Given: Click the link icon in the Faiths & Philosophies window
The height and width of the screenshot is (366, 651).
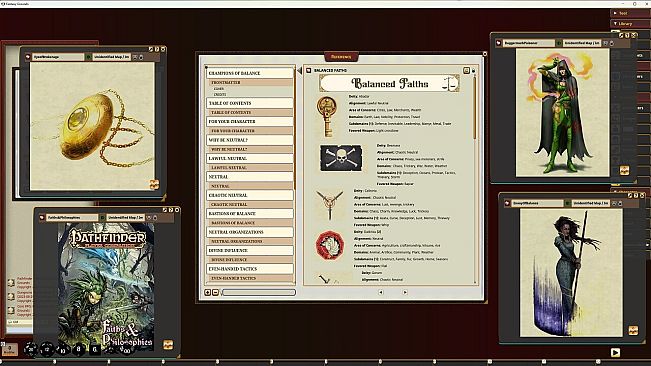Looking at the screenshot, I should point(42,217).
